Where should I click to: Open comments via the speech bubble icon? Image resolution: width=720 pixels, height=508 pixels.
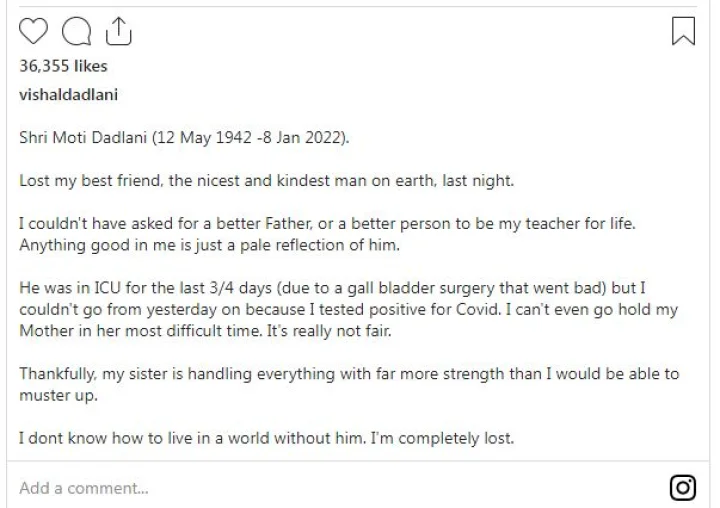pos(76,31)
